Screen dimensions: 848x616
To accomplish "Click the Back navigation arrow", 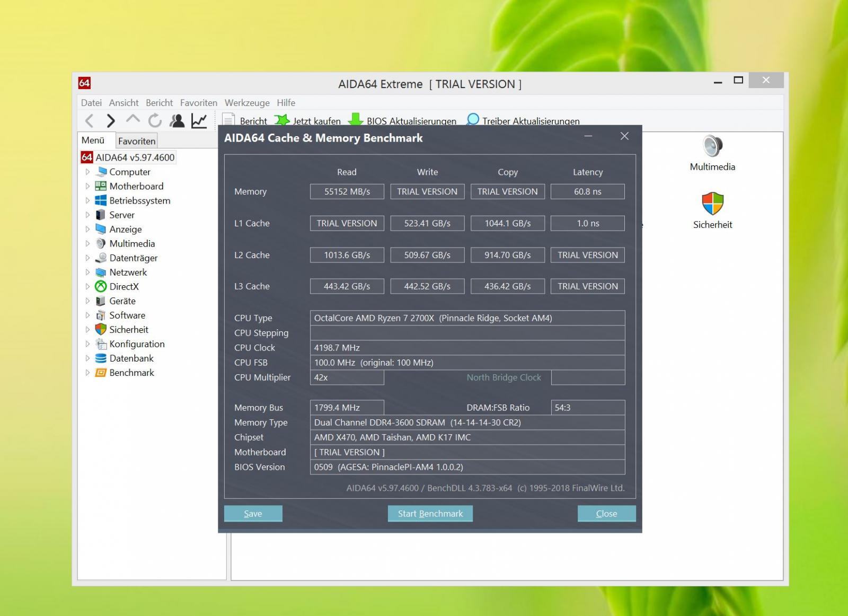I will tap(90, 121).
